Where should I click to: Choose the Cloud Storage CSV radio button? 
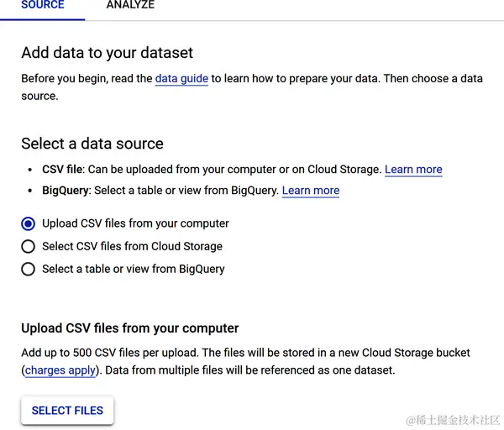[29, 246]
